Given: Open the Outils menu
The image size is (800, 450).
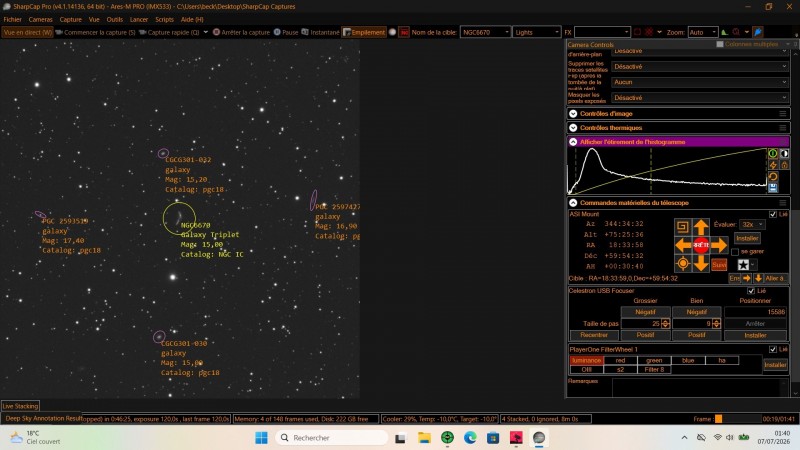Looking at the screenshot, I should pyautogui.click(x=114, y=19).
